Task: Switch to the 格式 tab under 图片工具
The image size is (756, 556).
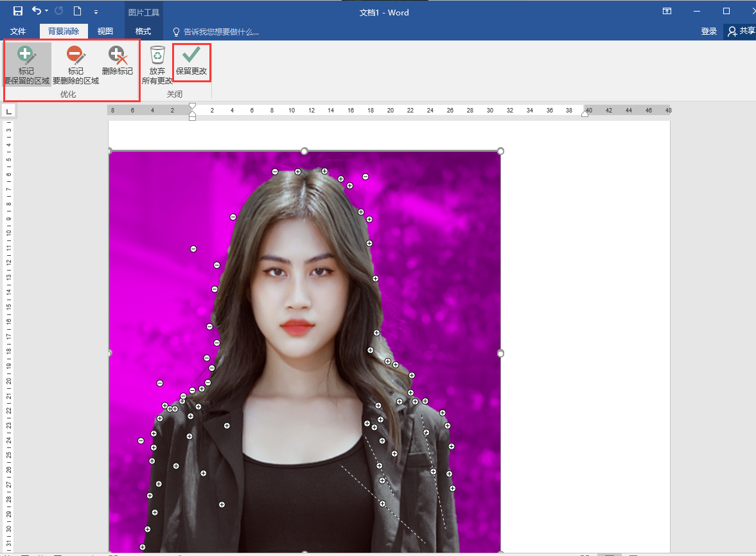Action: [x=143, y=31]
